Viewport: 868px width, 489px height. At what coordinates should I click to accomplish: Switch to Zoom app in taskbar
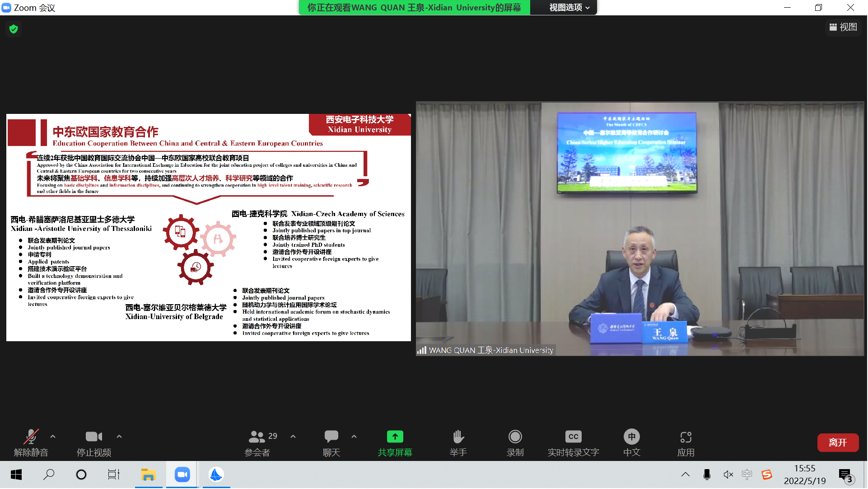click(182, 475)
